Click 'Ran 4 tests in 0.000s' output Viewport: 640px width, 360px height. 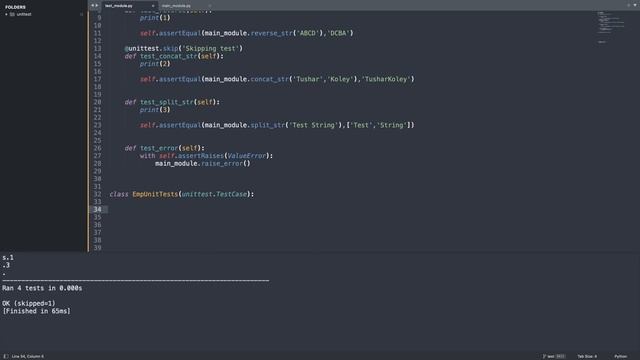42,288
